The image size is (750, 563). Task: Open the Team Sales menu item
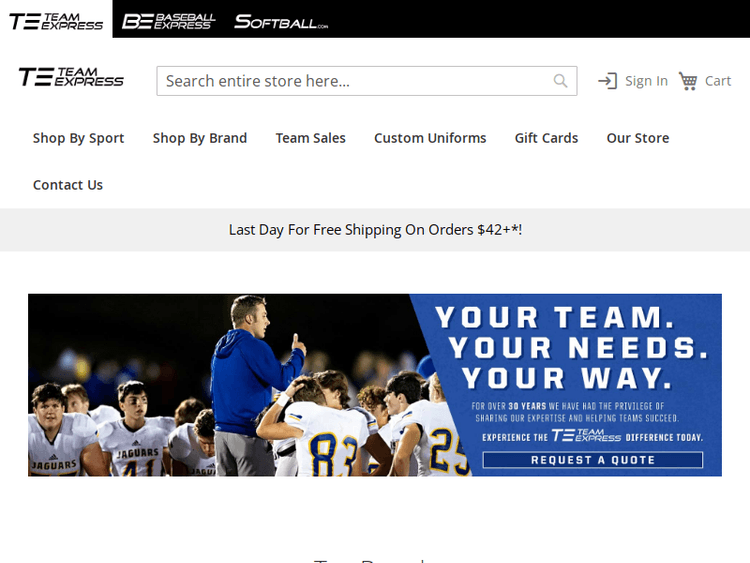(310, 138)
